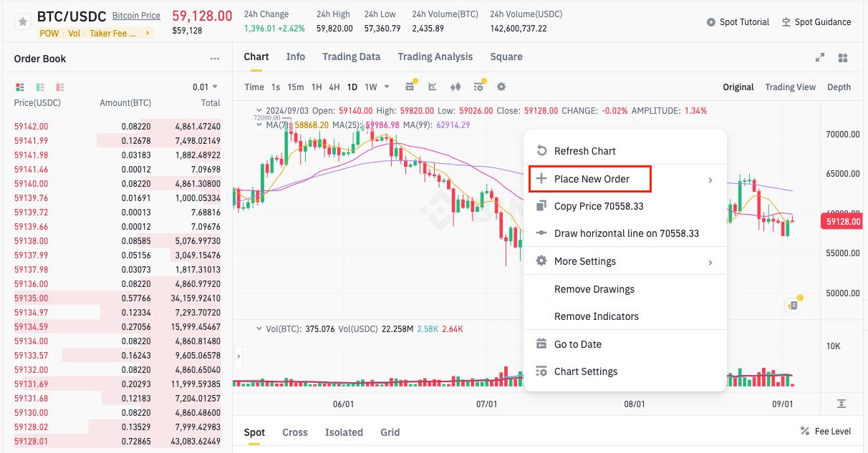Screen dimensions: 868x453
Task: Open chart gear settings in the toolbar
Action: pos(501,87)
